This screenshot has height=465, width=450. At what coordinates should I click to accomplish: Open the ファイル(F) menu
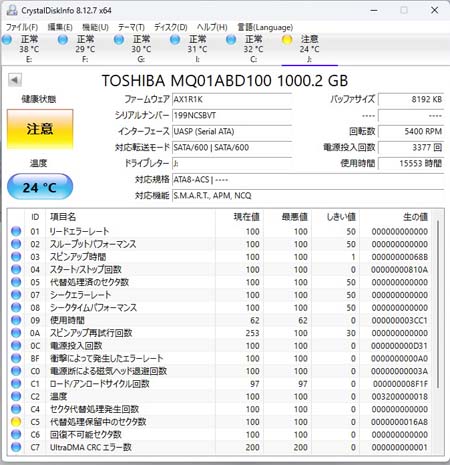(22, 27)
